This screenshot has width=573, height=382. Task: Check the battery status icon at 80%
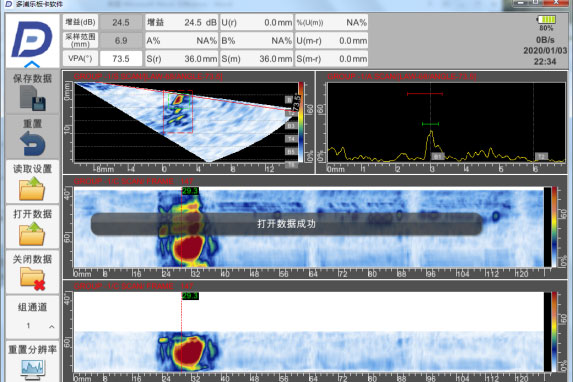coord(546,19)
